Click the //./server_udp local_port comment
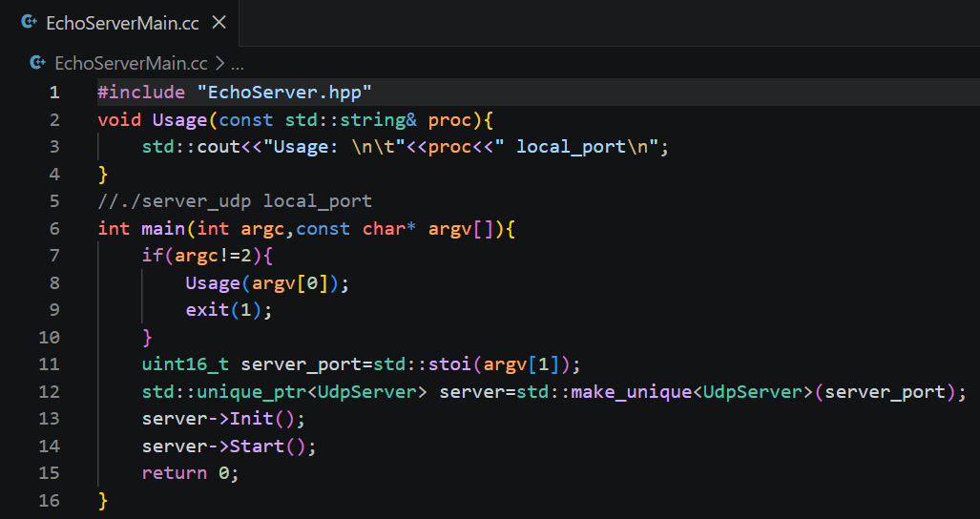Image resolution: width=980 pixels, height=519 pixels. [235, 201]
